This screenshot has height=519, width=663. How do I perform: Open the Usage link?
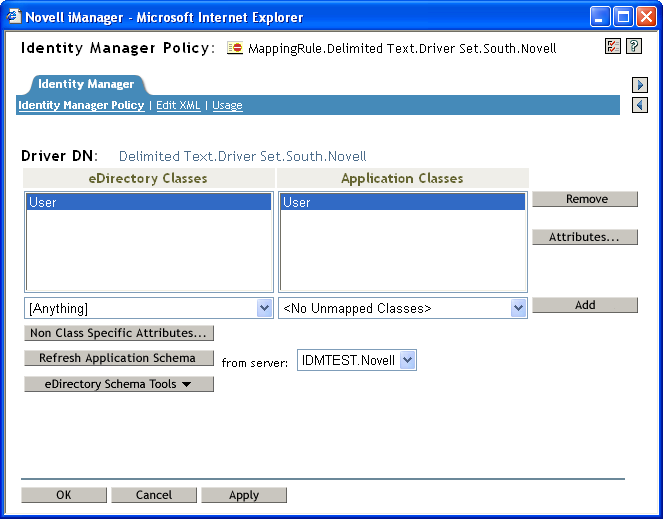coord(227,105)
